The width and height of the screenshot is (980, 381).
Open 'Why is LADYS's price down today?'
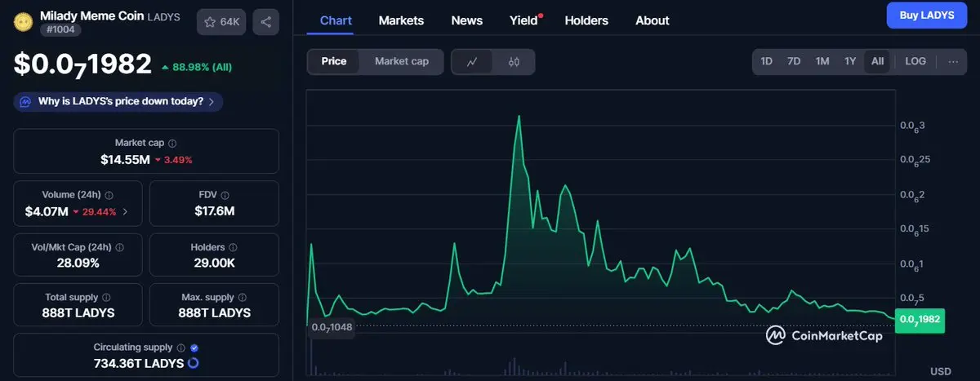click(x=118, y=102)
